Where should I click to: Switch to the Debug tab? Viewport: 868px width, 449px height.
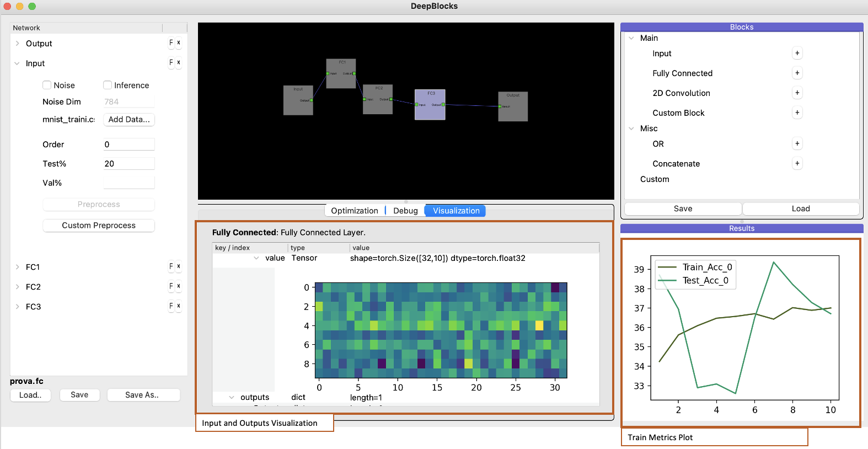coord(405,211)
